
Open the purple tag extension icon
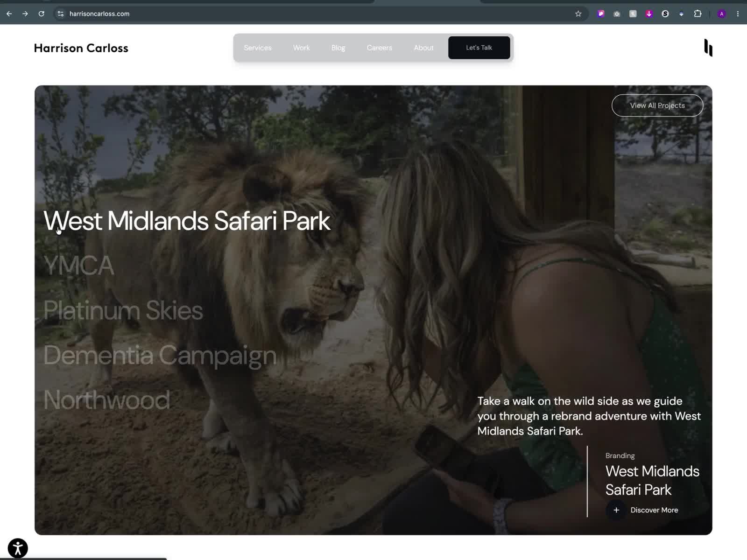pos(601,14)
